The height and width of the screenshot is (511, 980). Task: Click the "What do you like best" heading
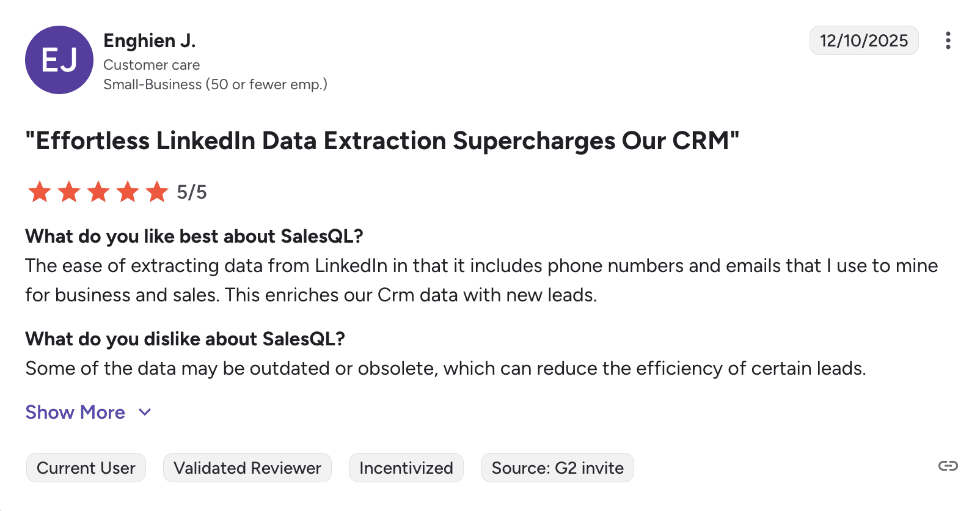pos(194,236)
